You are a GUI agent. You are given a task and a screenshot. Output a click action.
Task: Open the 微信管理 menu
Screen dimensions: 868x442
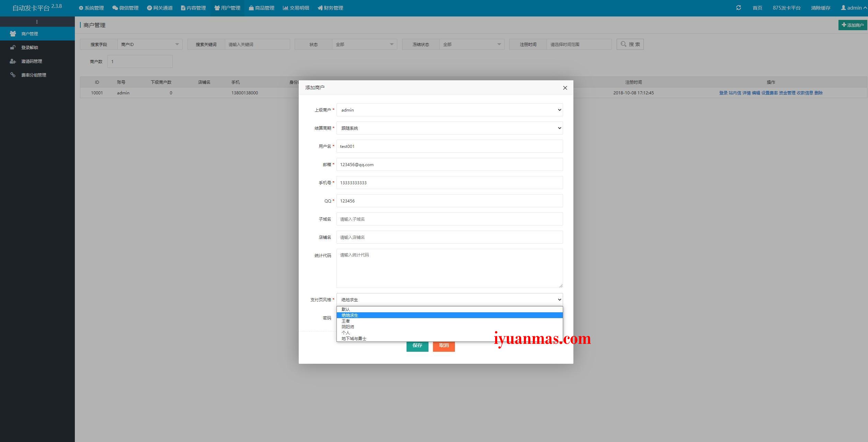[125, 8]
